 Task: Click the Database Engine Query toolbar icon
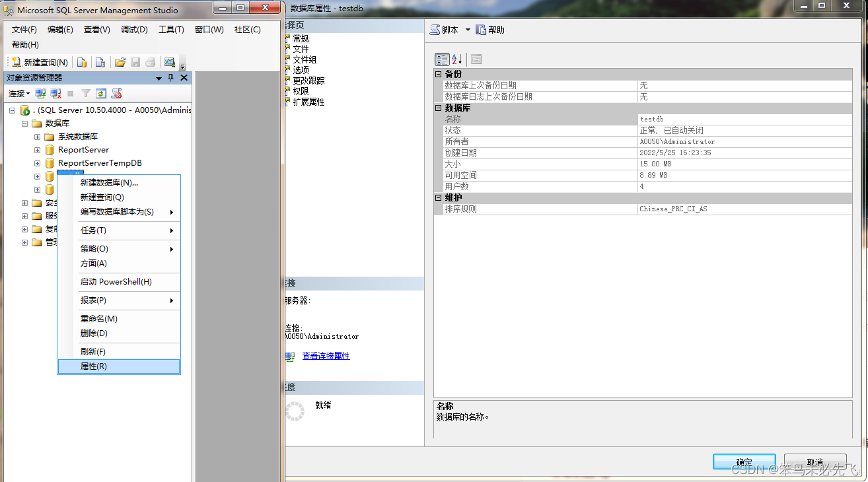81,62
